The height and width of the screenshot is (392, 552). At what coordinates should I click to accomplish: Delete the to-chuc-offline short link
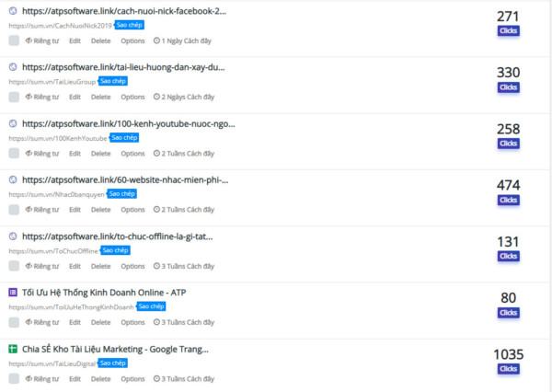(100, 266)
